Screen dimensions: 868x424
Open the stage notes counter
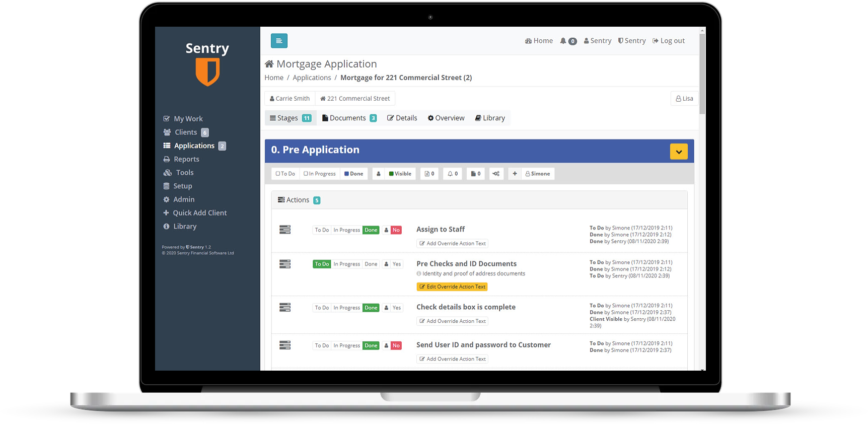point(429,174)
